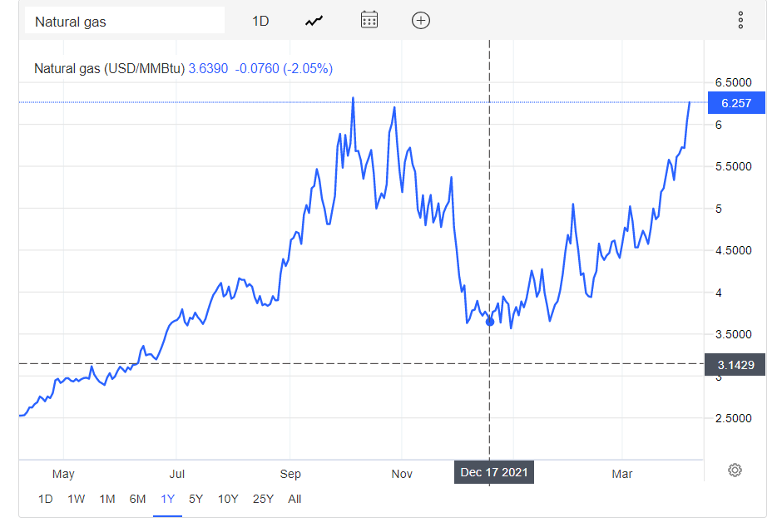Click the Natural gas symbol search field

[x=125, y=21]
